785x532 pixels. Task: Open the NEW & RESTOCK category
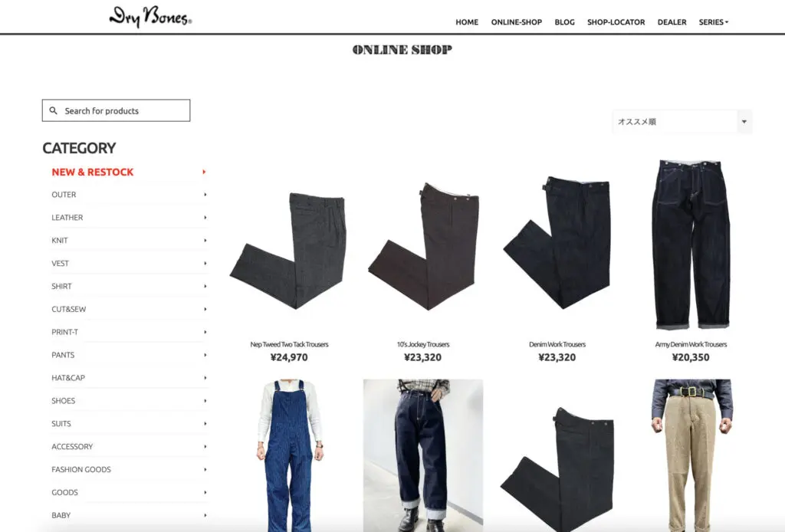tap(93, 172)
